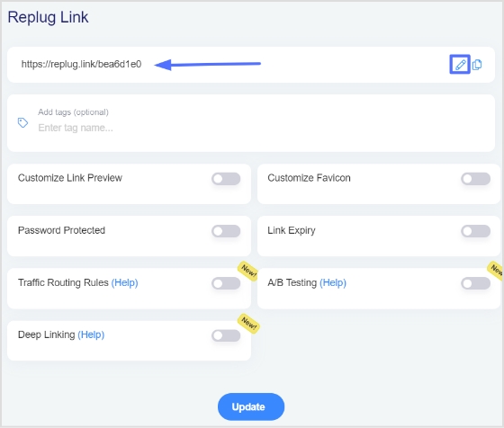Enable the Link Expiry switch
Viewport: 504px width, 428px height.
tap(476, 231)
